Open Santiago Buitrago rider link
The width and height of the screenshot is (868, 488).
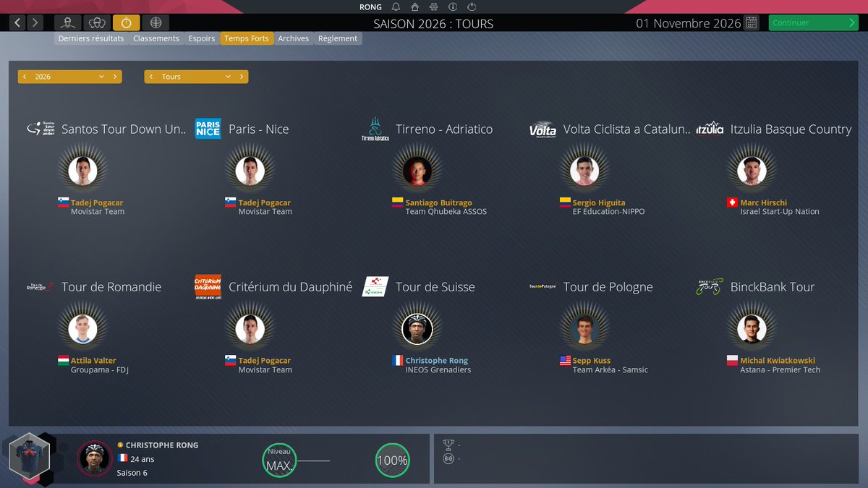[x=439, y=203]
